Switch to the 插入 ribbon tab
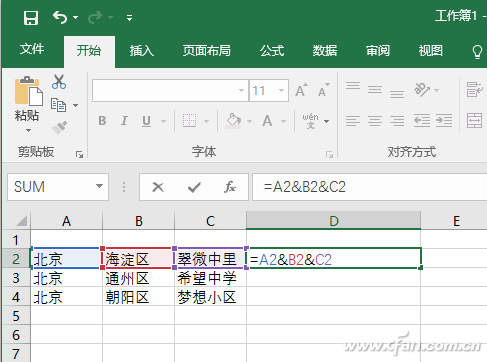The width and height of the screenshot is (487, 362). click(142, 51)
